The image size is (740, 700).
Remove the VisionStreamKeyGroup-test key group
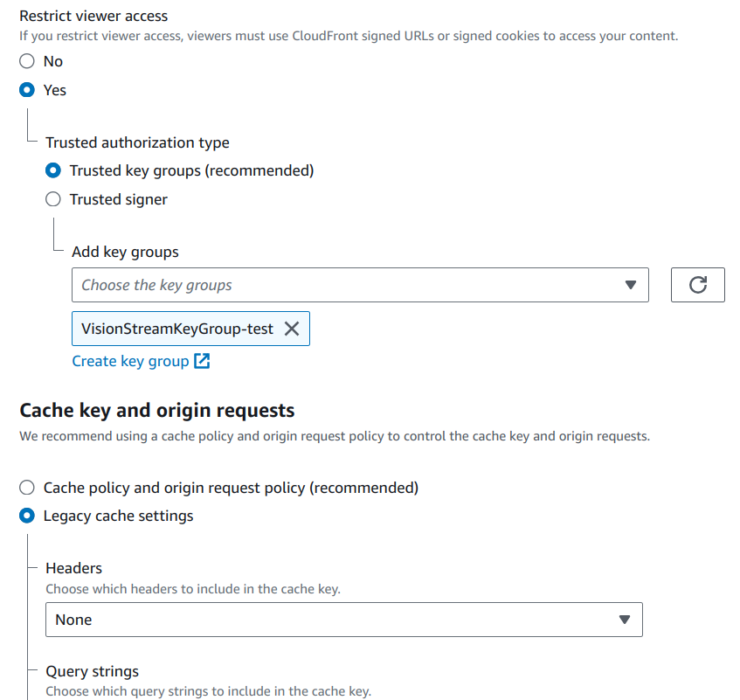[x=292, y=329]
